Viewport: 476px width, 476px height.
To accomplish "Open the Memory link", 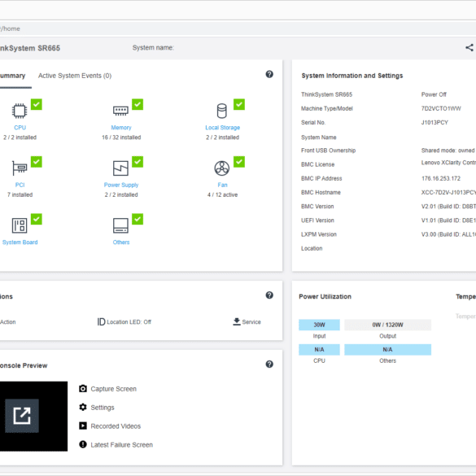I will click(121, 128).
